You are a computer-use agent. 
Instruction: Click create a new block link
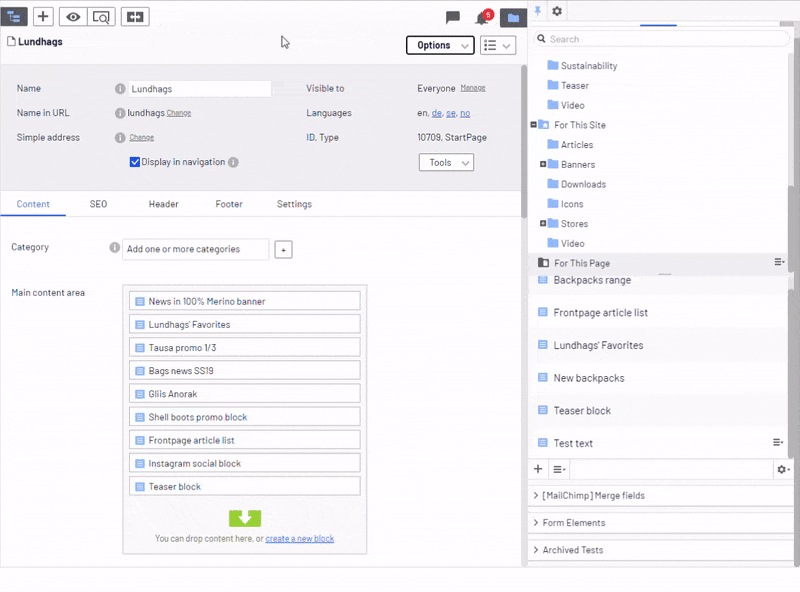(299, 538)
